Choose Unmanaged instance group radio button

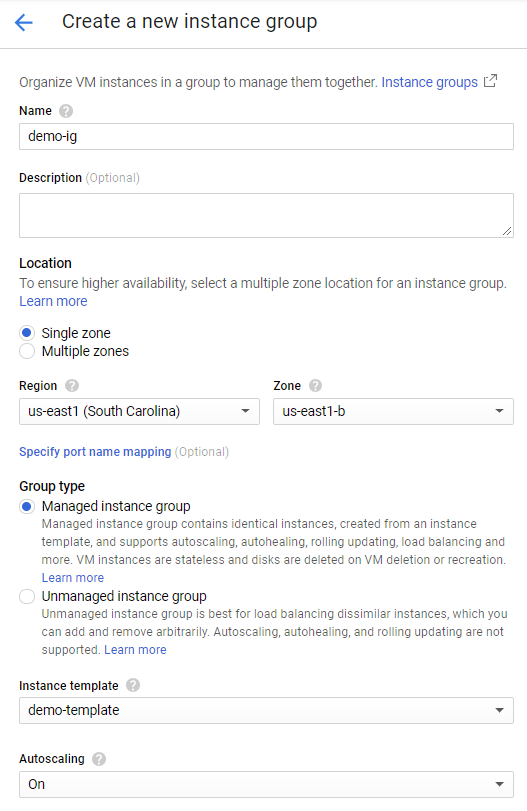[x=27, y=596]
